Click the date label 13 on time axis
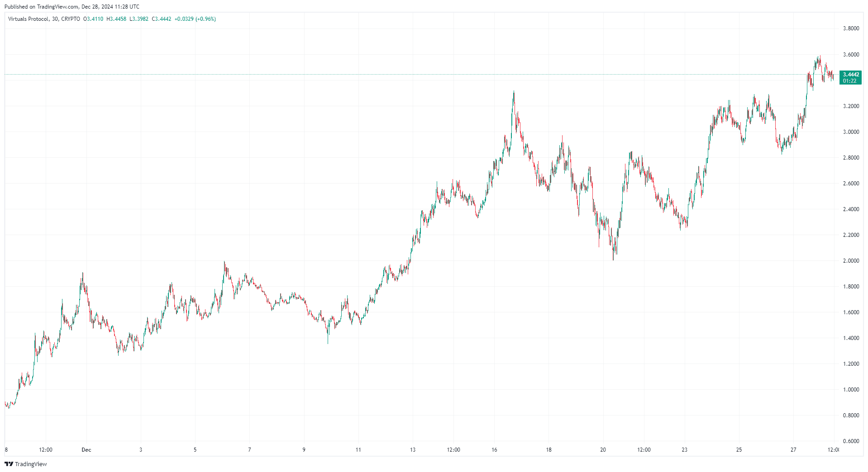 click(x=413, y=450)
